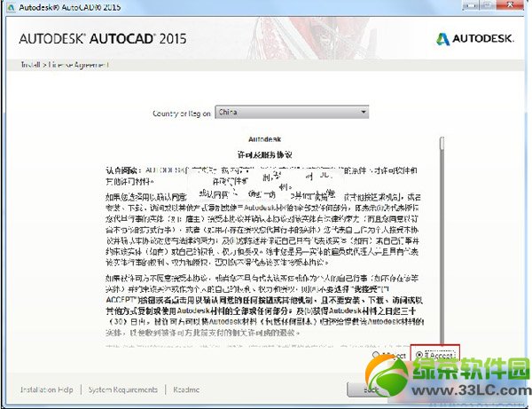Viewport: 532px width, 409px height.
Task: Click the Autodesk heading of the agreement
Action: pyautogui.click(x=264, y=139)
